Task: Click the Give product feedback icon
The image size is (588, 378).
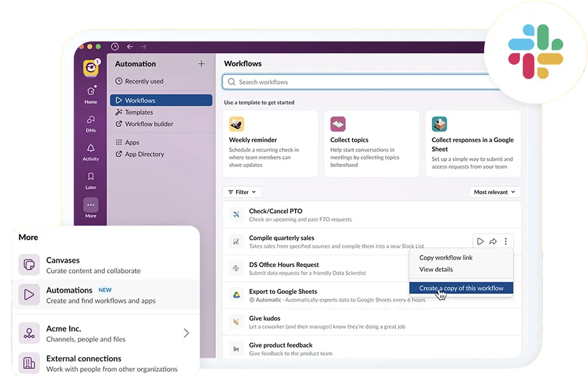Action: [x=236, y=349]
